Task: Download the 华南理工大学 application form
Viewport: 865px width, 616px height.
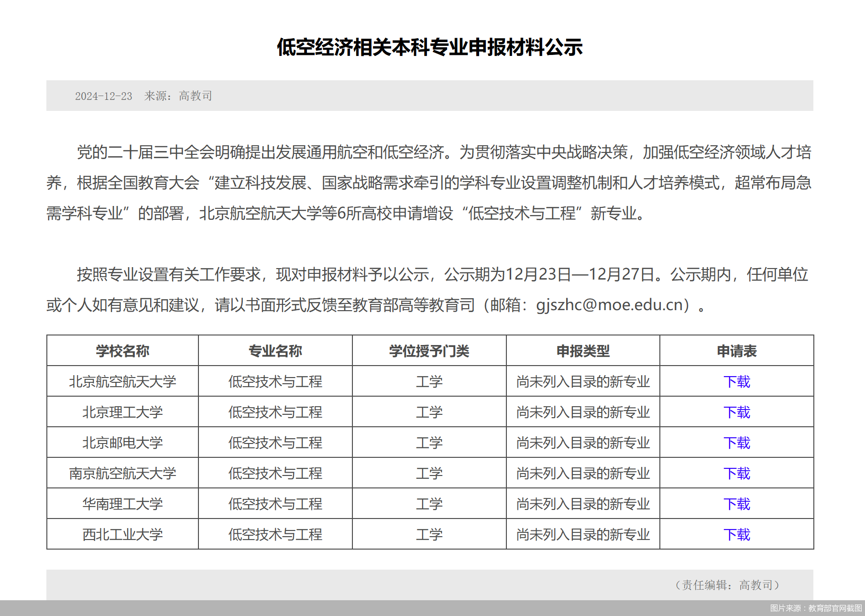Action: (x=736, y=504)
